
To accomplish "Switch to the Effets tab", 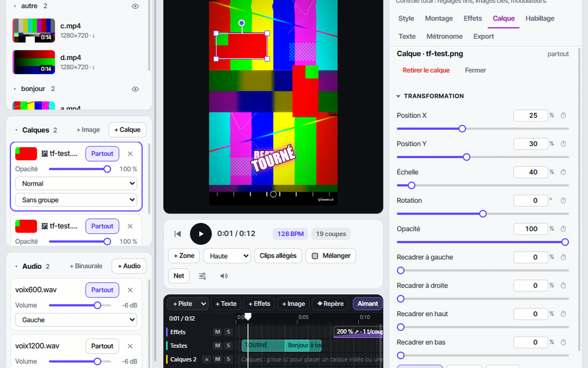I will coord(473,18).
